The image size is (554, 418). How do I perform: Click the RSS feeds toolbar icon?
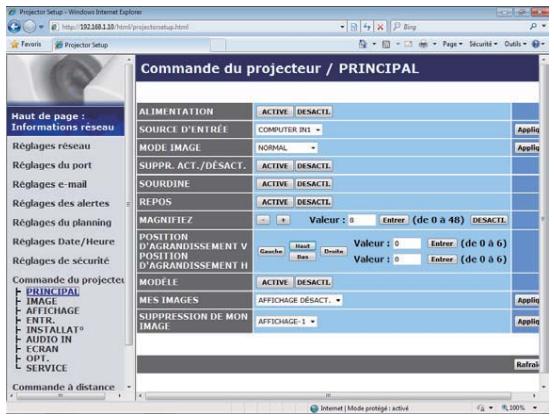coord(386,44)
